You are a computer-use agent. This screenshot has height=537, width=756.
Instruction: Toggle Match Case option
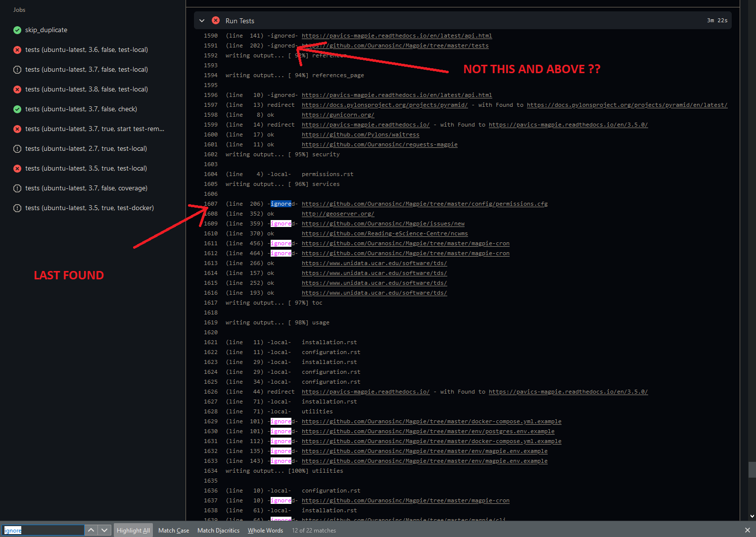click(174, 530)
